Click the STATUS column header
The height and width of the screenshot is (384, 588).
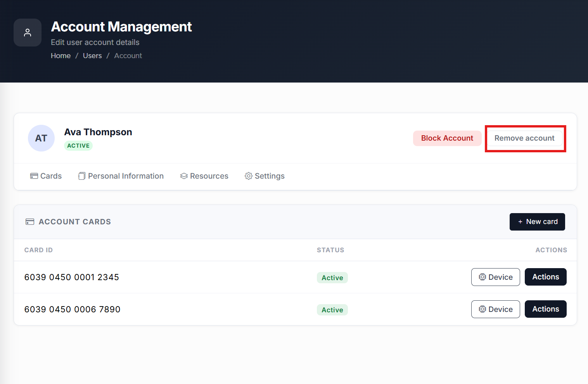330,250
